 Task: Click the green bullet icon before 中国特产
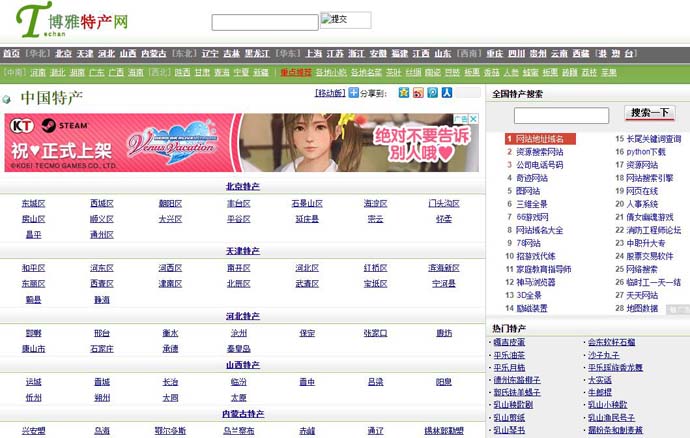point(6,99)
